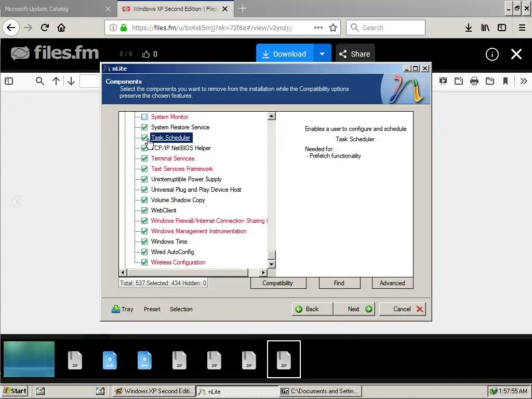Search within the viewer using magnifier
The width and height of the screenshot is (532, 399).
(x=39, y=81)
